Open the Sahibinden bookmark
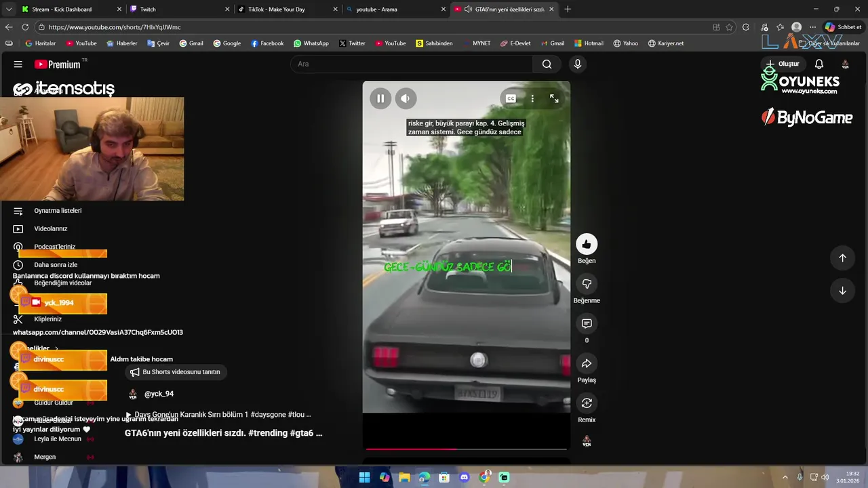 pos(435,43)
